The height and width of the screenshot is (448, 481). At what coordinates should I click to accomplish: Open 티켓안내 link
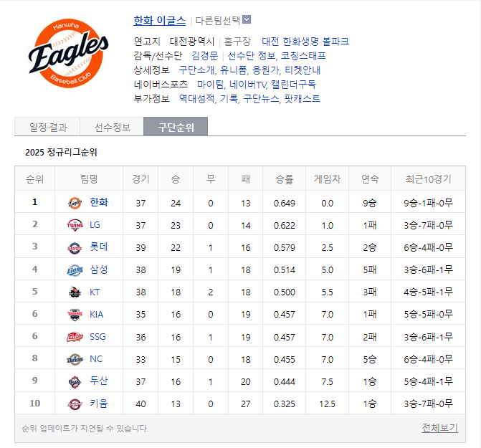tap(303, 70)
